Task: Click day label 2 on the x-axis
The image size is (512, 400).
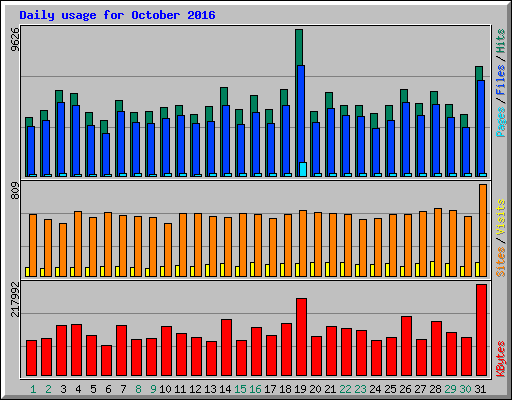Action: pyautogui.click(x=48, y=389)
